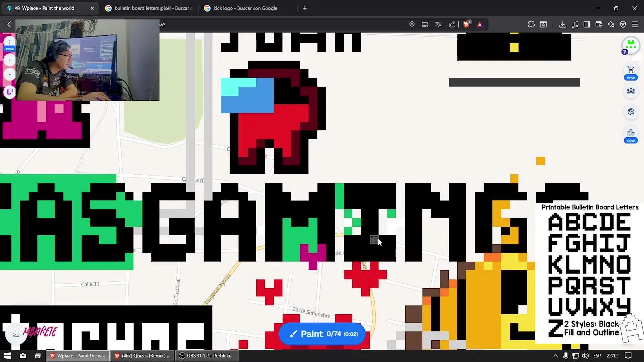644x362 pixels.
Task: Open the Brave Wallet icon
Action: click(599, 24)
